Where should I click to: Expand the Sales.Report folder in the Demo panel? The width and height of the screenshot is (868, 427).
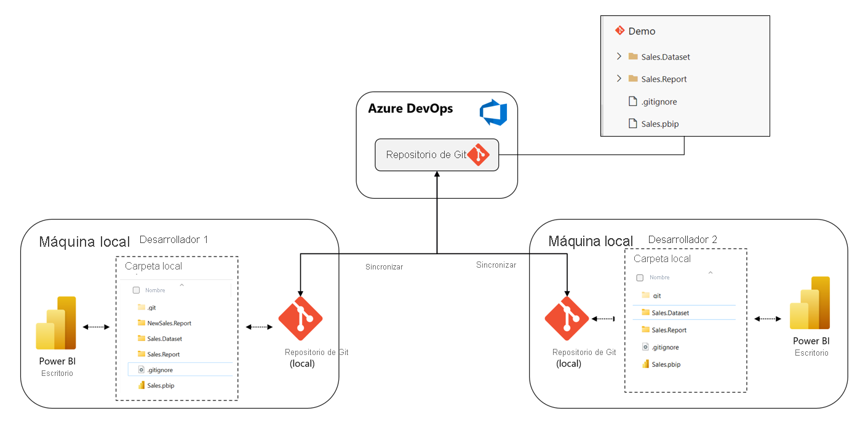pyautogui.click(x=618, y=79)
